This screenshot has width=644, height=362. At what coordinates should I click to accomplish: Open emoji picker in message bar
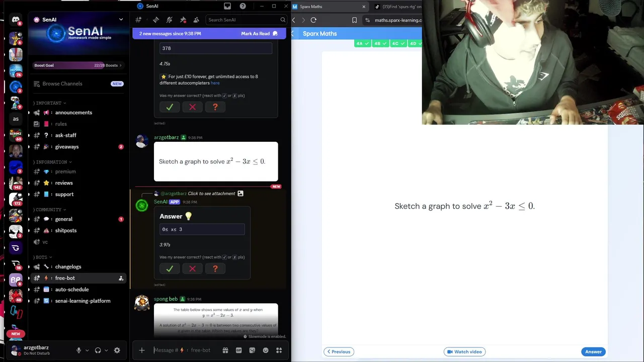tap(266, 350)
